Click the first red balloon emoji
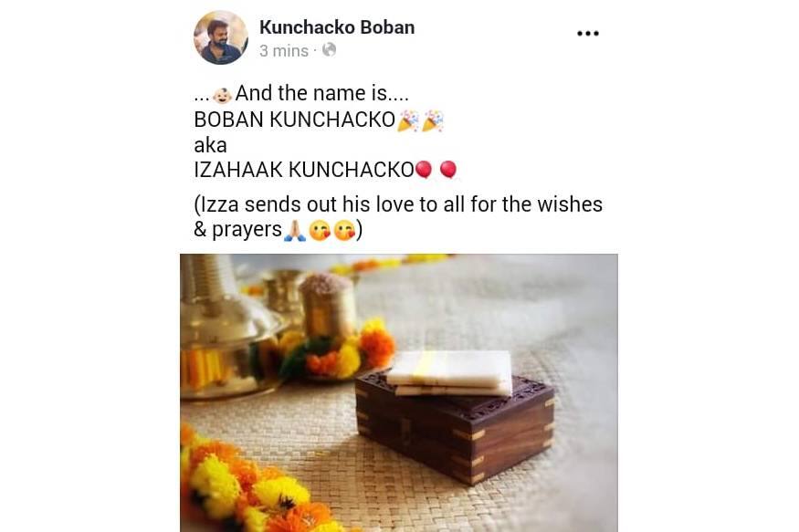This screenshot has width=799, height=532. 424,170
